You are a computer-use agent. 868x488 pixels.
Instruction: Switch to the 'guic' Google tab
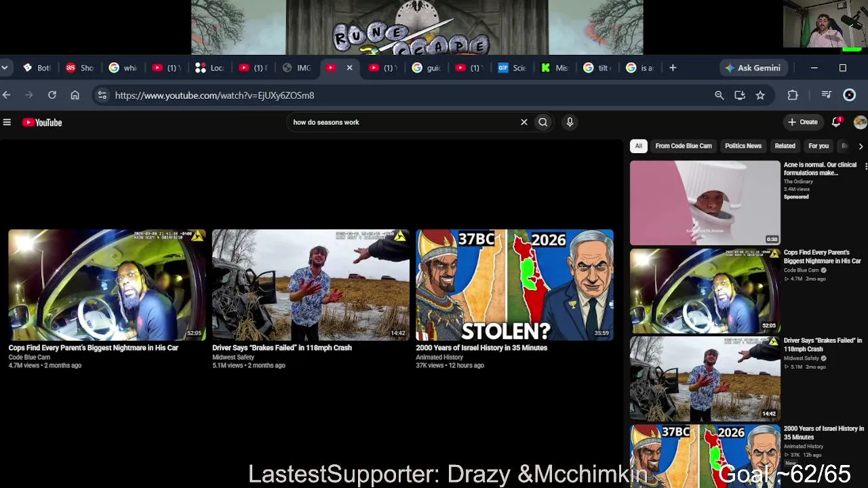pos(426,68)
